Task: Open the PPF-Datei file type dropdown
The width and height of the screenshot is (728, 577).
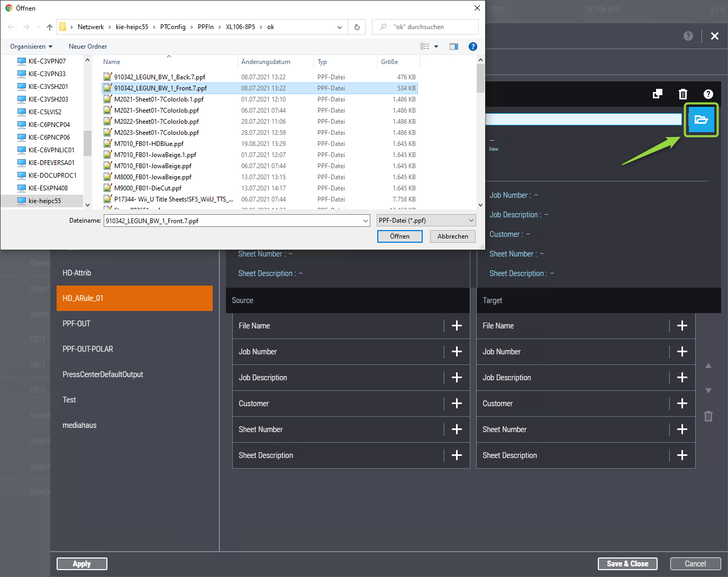Action: tap(426, 221)
